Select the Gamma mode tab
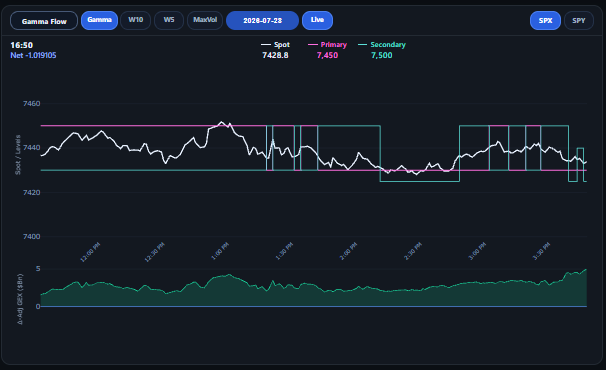 pyautogui.click(x=99, y=20)
